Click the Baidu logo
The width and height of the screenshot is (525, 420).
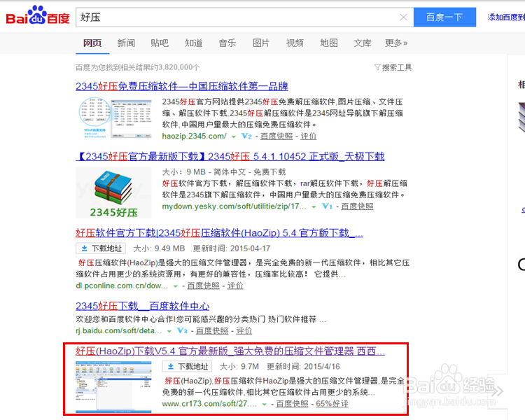[x=38, y=15]
